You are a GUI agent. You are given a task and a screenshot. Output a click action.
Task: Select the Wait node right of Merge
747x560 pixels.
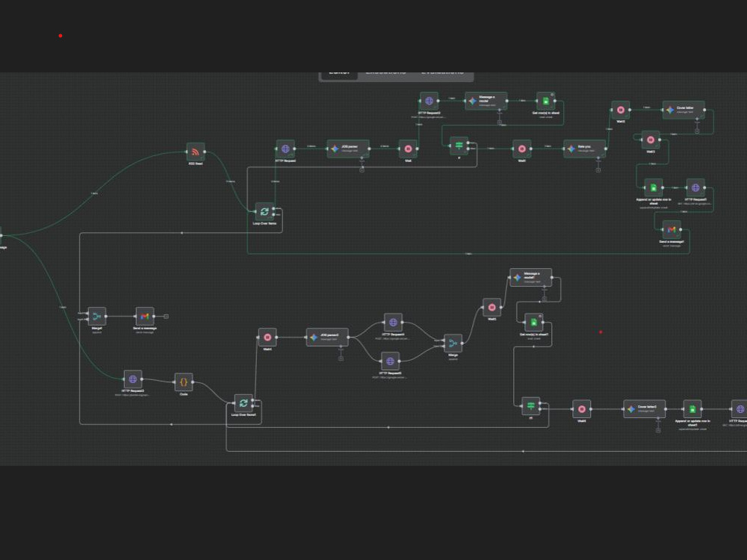click(x=492, y=307)
